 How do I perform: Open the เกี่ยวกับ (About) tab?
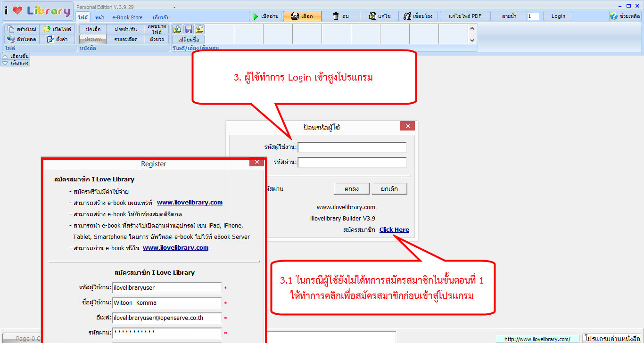[161, 17]
